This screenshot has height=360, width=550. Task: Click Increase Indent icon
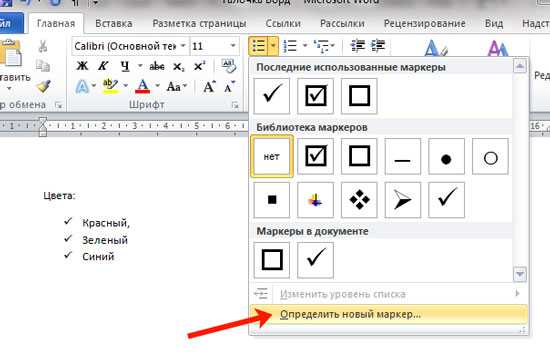378,46
